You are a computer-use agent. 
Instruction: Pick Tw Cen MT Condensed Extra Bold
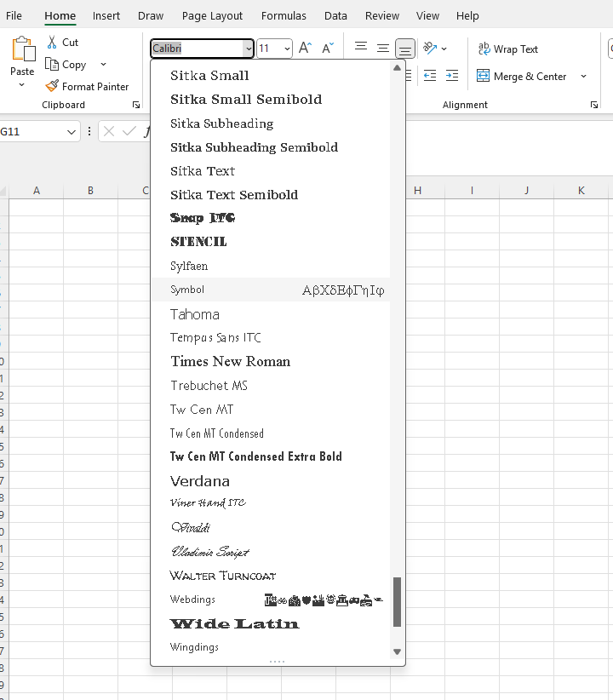pyautogui.click(x=271, y=456)
